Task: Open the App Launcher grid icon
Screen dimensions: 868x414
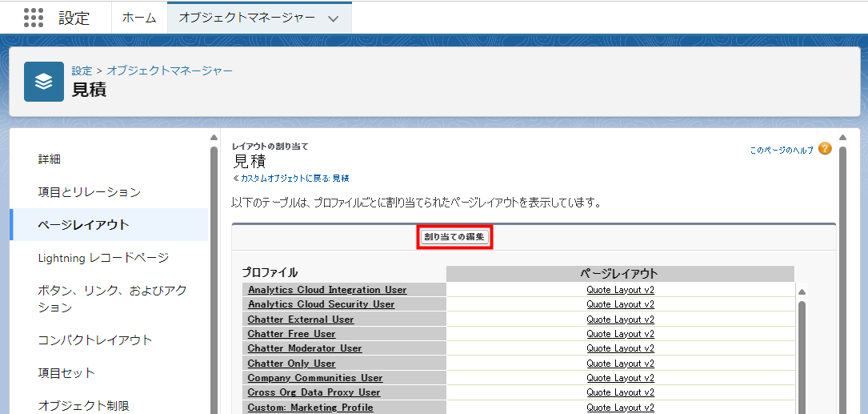Action: [33, 18]
